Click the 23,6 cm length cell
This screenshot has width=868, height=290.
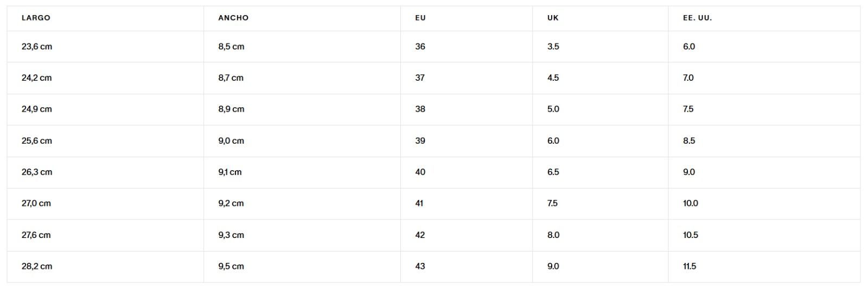pyautogui.click(x=37, y=47)
